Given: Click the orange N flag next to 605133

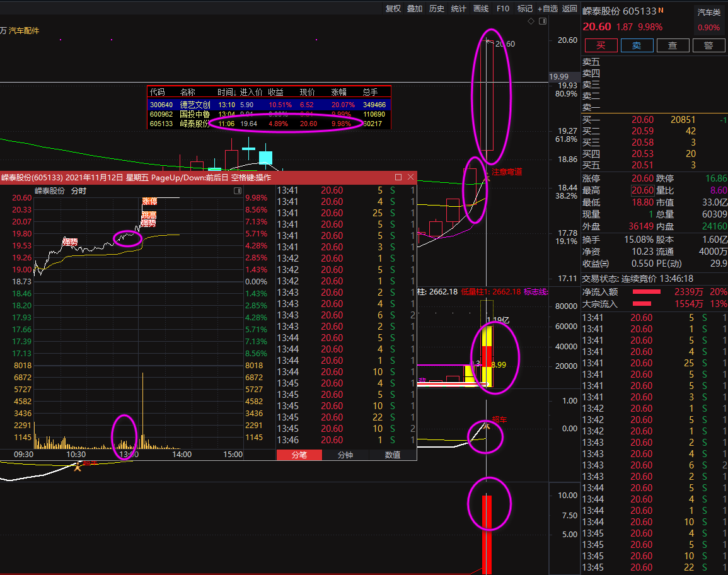Looking at the screenshot, I should (x=661, y=9).
